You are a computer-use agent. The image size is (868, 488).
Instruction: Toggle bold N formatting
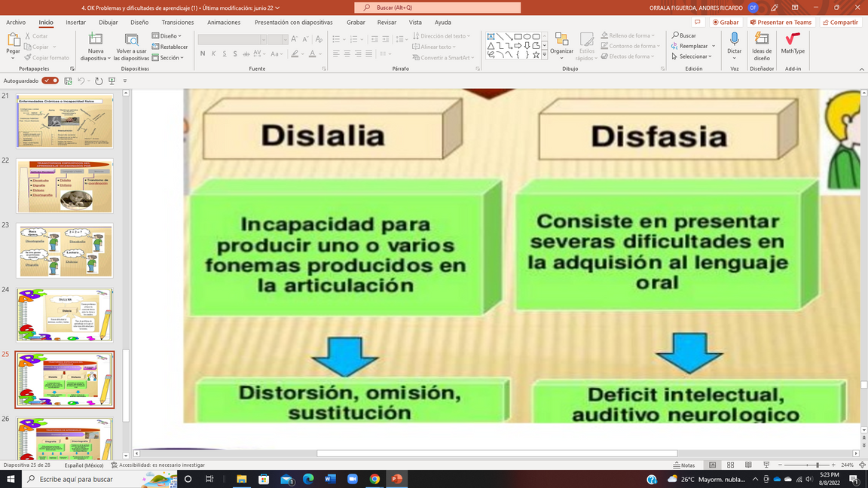[203, 53]
